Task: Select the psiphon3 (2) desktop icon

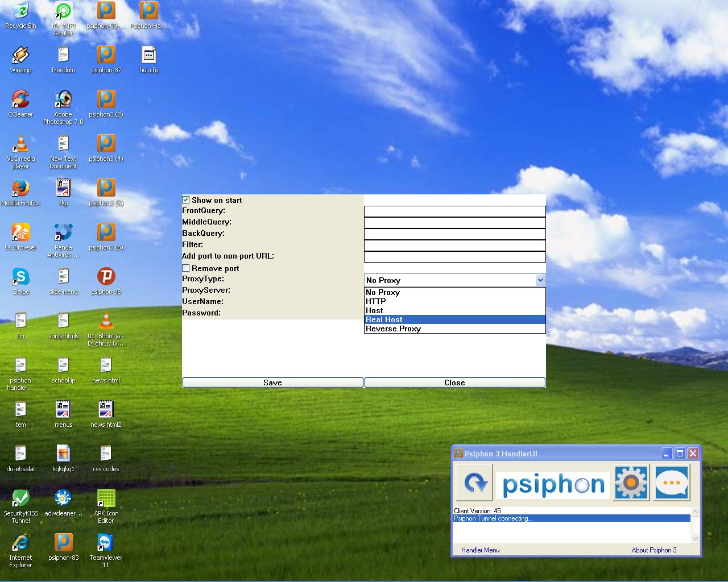Action: coord(106,104)
